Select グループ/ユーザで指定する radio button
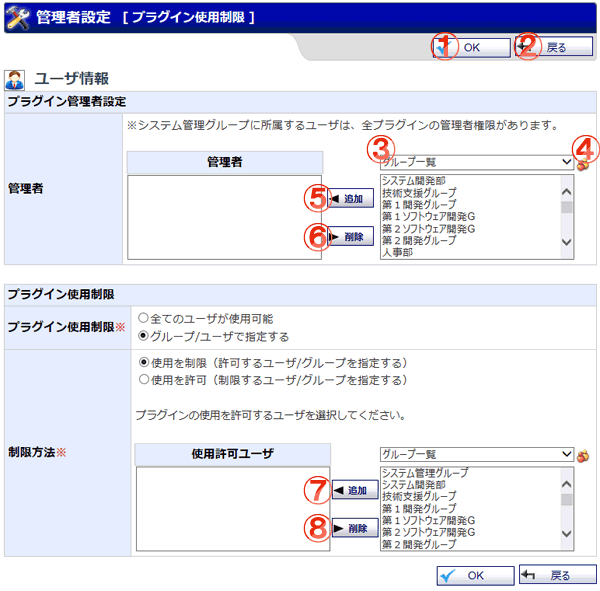This screenshot has height=591, width=600. (x=143, y=336)
